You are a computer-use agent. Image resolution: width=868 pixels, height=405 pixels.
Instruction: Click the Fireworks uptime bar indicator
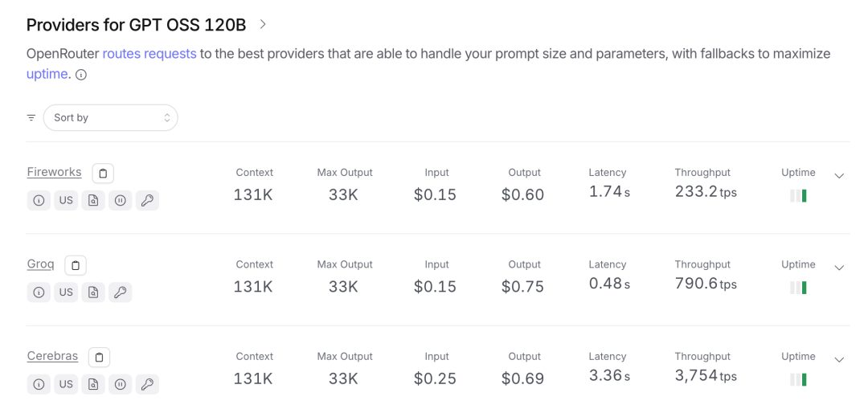798,196
